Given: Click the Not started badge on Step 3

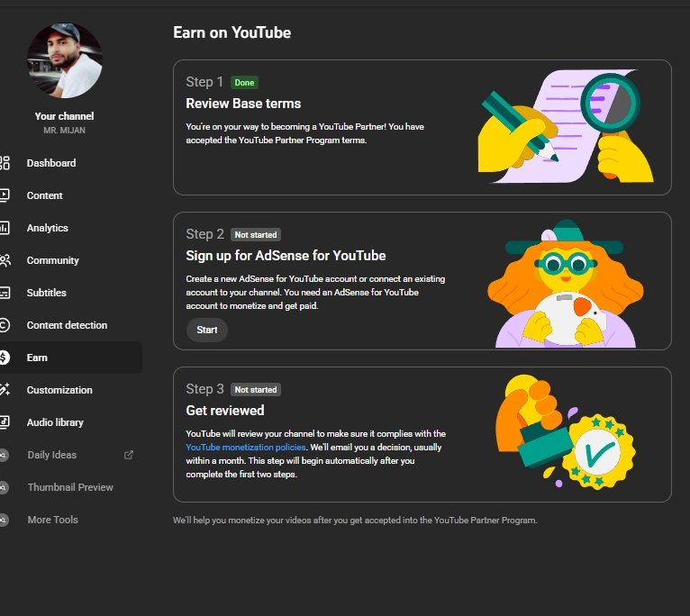Looking at the screenshot, I should [256, 390].
